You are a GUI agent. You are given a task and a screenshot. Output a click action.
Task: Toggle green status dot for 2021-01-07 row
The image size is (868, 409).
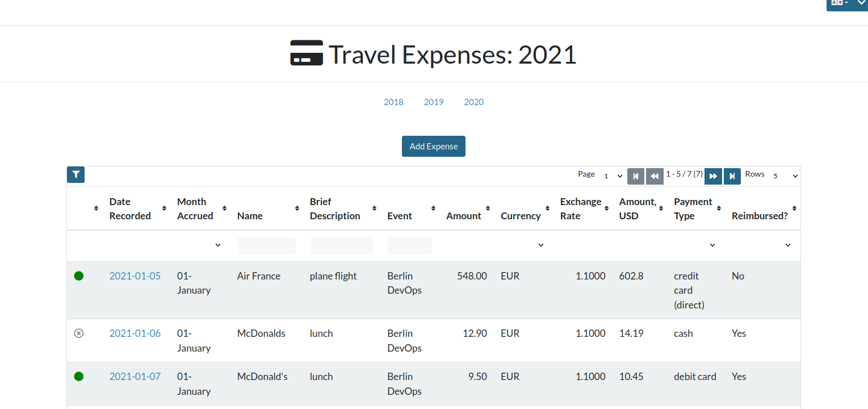click(79, 377)
